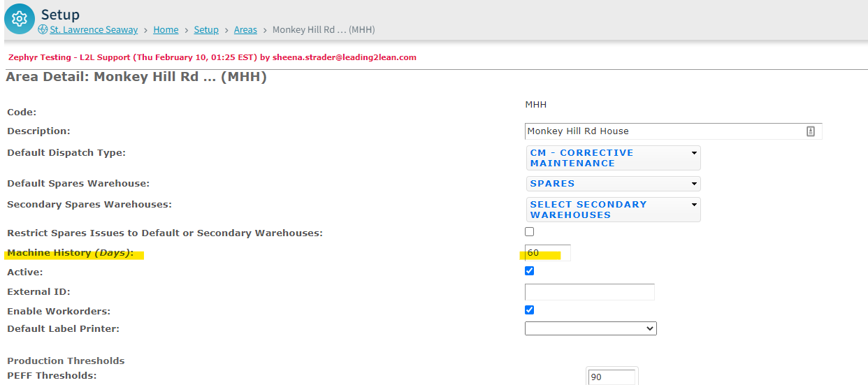The height and width of the screenshot is (385, 868).
Task: Toggle Restrict Spares Issues checkbox
Action: tap(529, 231)
